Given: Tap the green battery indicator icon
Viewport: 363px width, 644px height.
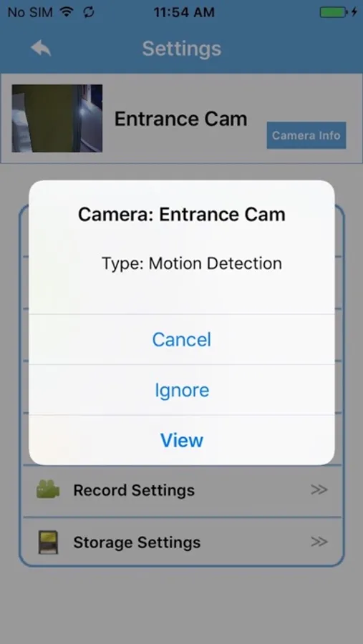Looking at the screenshot, I should pyautogui.click(x=333, y=12).
